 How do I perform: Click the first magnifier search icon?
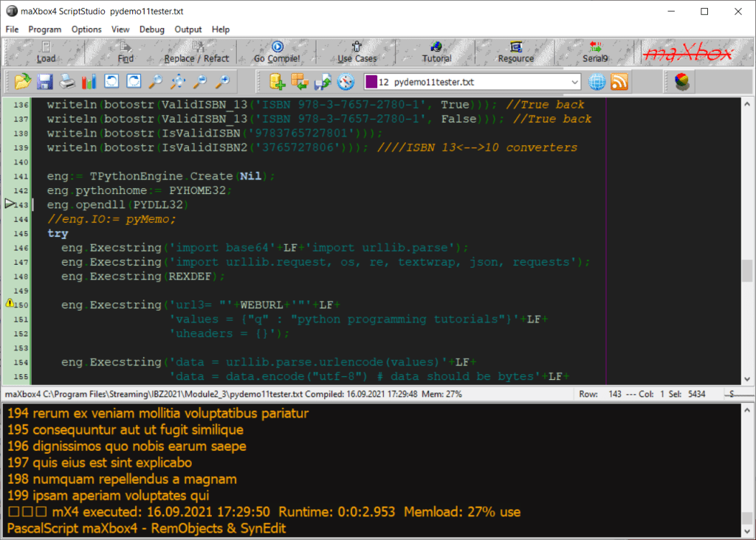pyautogui.click(x=156, y=81)
